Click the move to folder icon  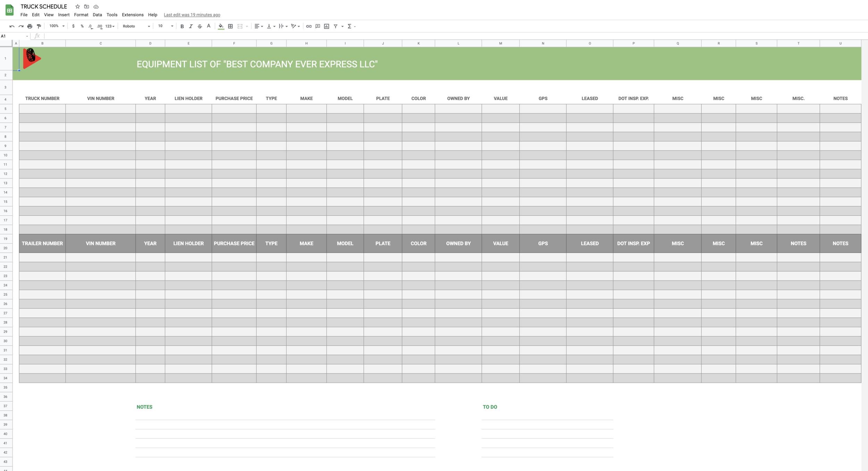[87, 7]
